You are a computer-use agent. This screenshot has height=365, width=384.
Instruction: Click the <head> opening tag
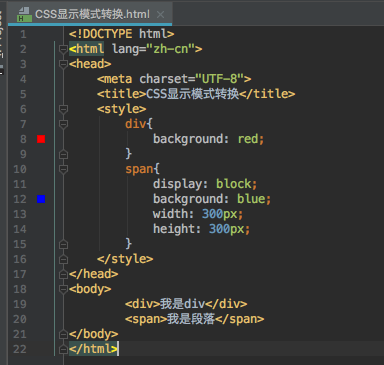pos(90,64)
